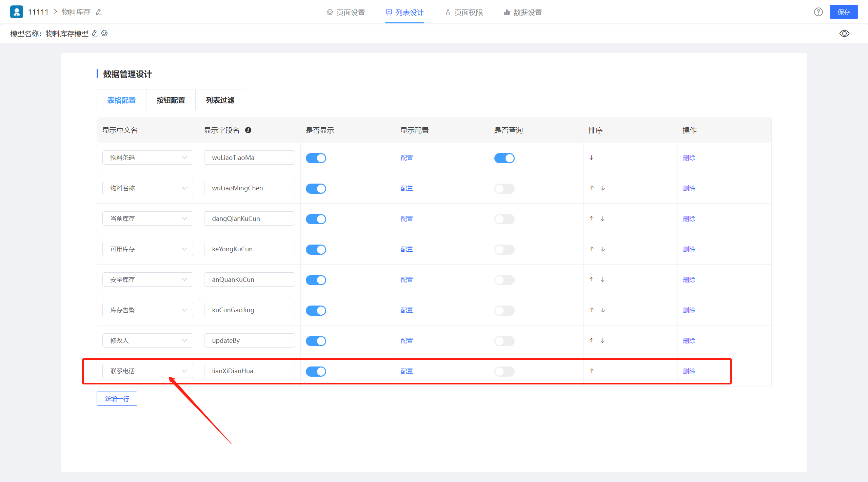The width and height of the screenshot is (868, 482).
Task: Delete the 修改人 row
Action: [x=689, y=341]
